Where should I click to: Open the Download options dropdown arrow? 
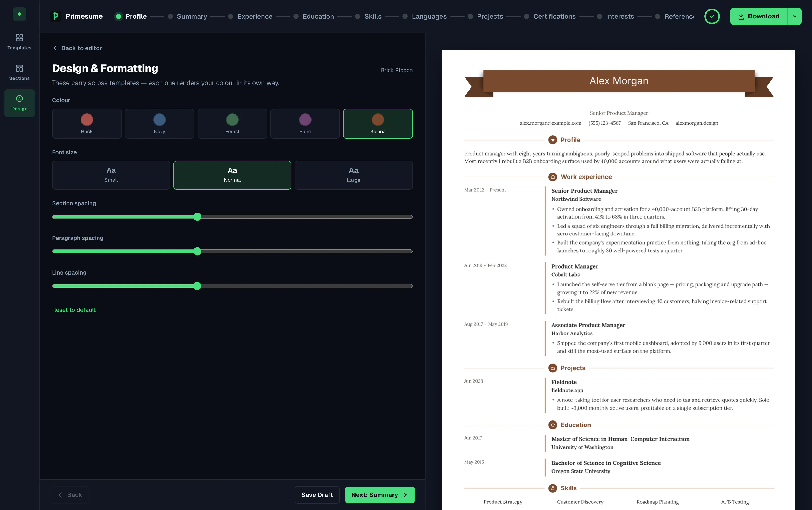(794, 16)
